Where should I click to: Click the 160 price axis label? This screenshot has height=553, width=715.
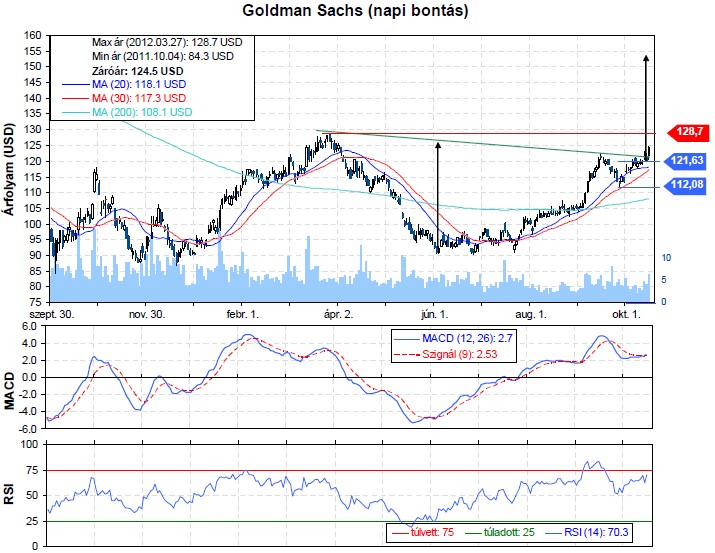tap(32, 36)
